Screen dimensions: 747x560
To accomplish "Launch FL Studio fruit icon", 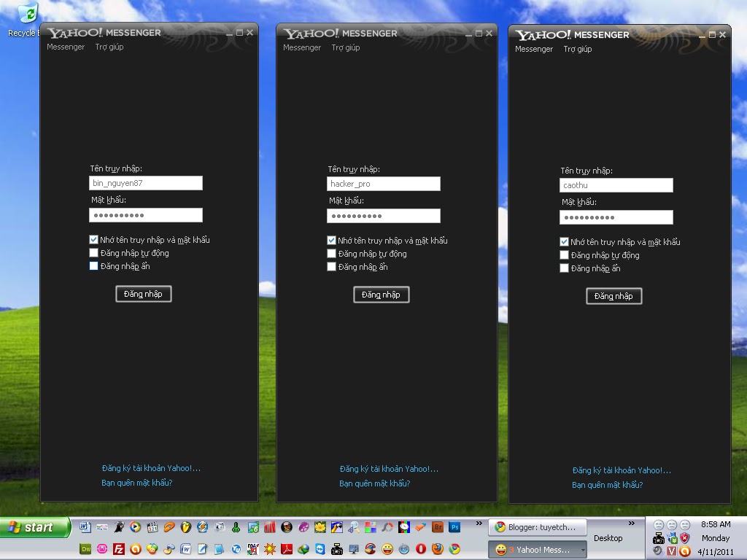I will [186, 527].
